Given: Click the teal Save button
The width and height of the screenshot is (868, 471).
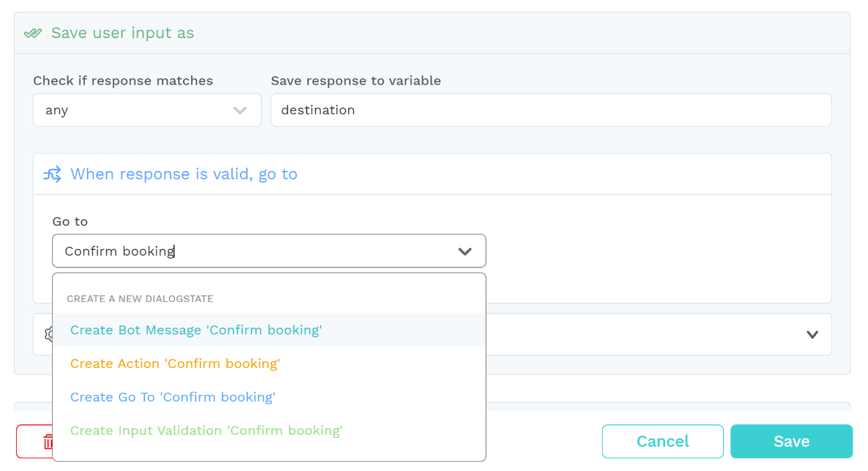Looking at the screenshot, I should pos(792,442).
